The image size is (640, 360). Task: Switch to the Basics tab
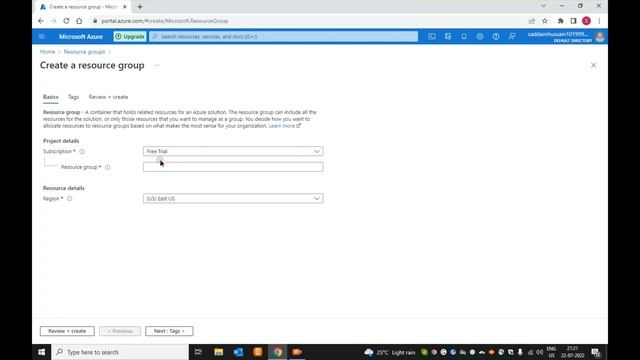[x=51, y=97]
